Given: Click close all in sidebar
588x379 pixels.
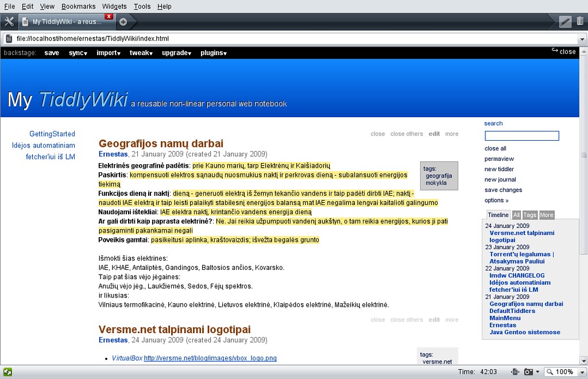Looking at the screenshot, I should pos(495,149).
